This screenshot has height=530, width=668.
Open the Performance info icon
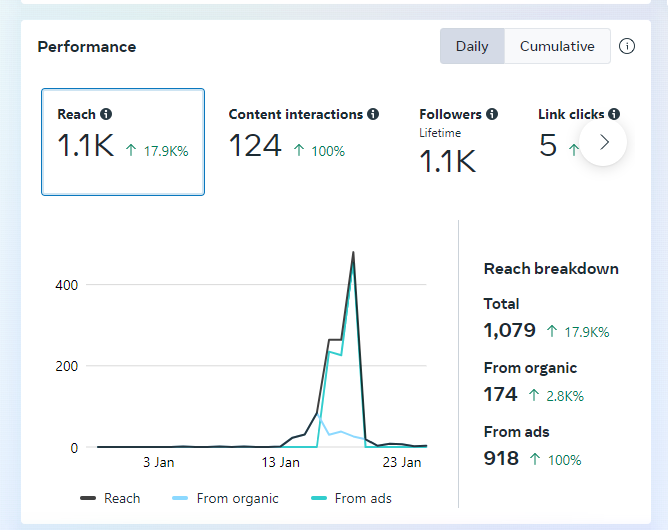pos(627,46)
